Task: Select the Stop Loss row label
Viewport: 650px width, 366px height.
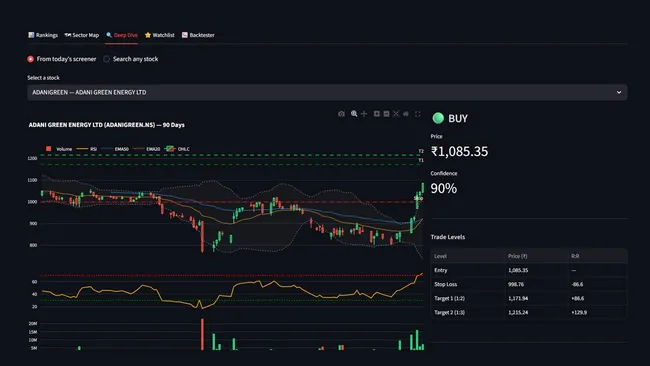Action: pos(446,284)
